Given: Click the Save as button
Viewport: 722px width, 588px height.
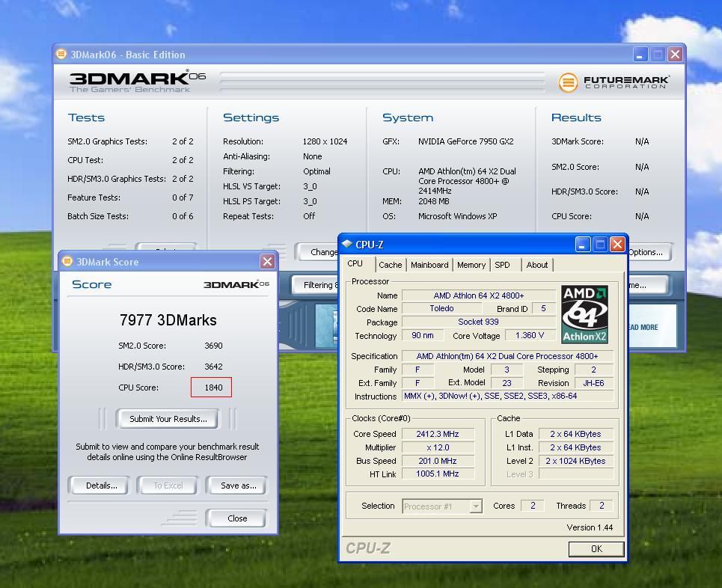Looking at the screenshot, I should [x=238, y=486].
